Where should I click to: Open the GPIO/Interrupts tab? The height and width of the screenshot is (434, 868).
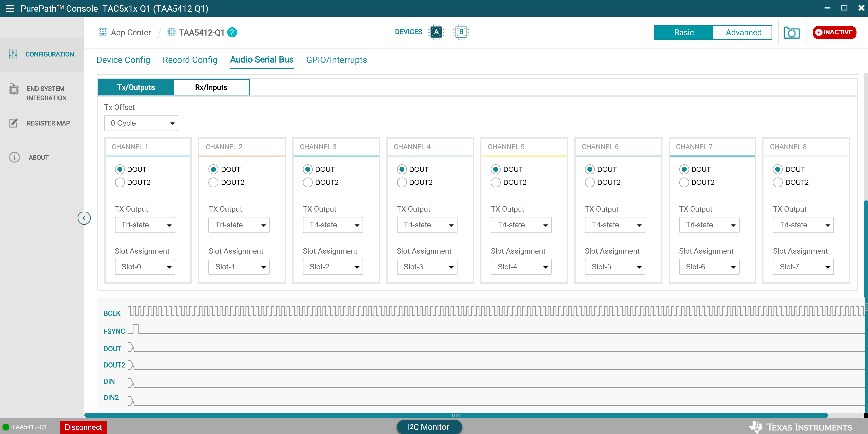(x=336, y=60)
